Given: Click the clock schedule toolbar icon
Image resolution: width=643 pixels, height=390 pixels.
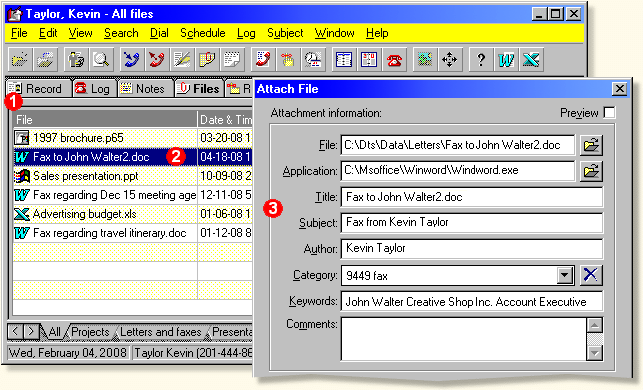Looking at the screenshot, I should click(x=313, y=60).
